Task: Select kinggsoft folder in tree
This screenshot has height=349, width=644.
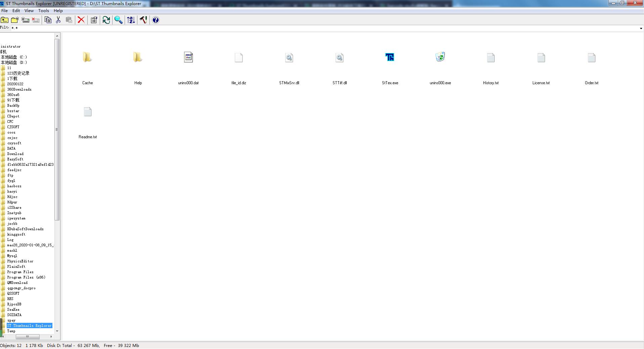Action: [x=16, y=235]
